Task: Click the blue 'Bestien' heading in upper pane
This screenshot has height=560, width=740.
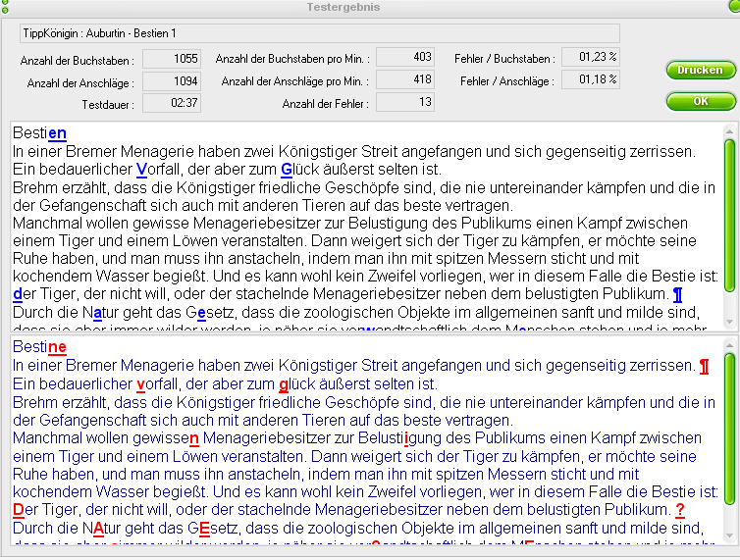Action: [39, 133]
